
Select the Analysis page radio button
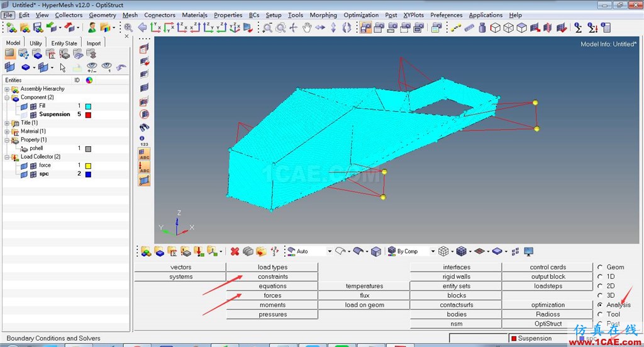point(600,305)
